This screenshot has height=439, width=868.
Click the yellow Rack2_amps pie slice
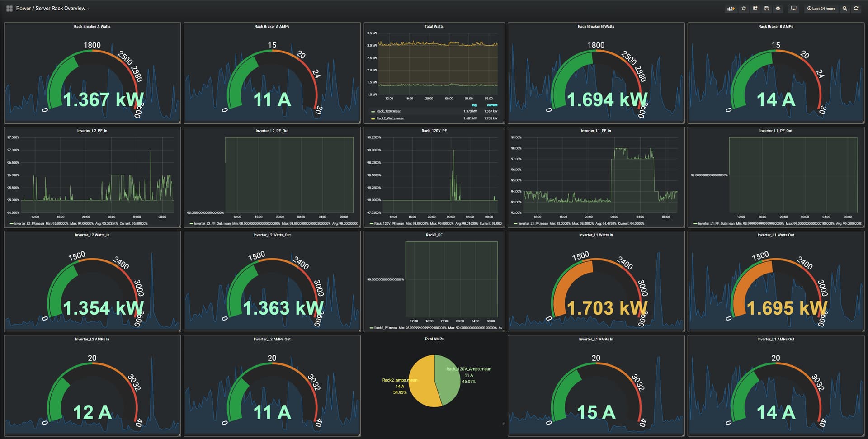coord(423,384)
